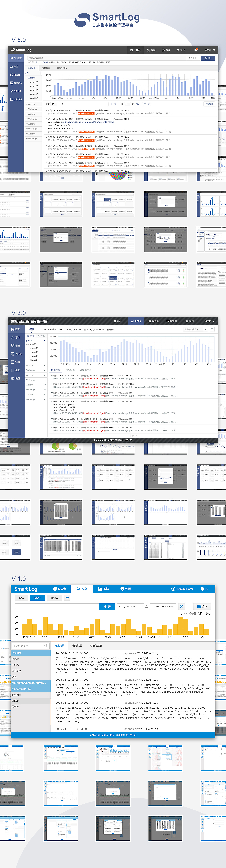Click the V1.0 保存 save button

click(202, 606)
